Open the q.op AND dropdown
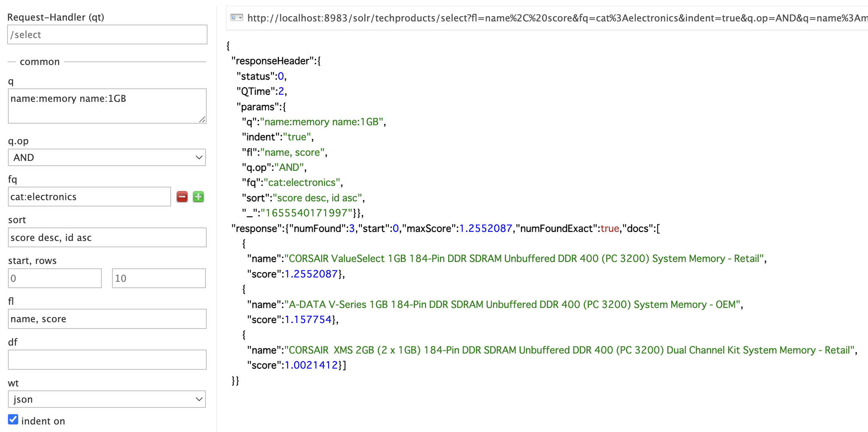The height and width of the screenshot is (432, 868). 107,157
